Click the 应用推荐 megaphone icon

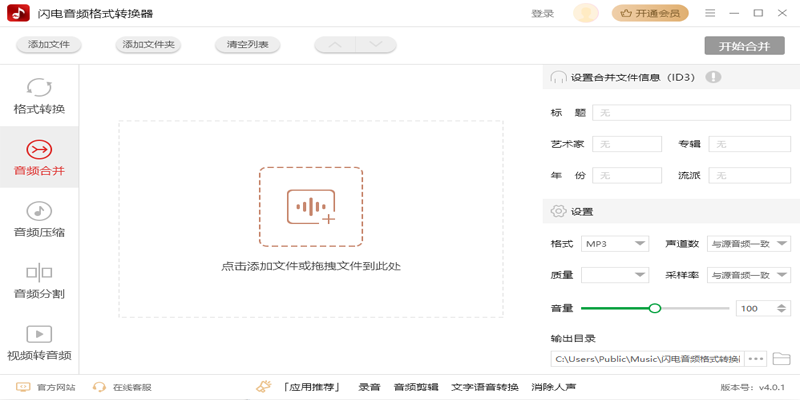click(264, 387)
